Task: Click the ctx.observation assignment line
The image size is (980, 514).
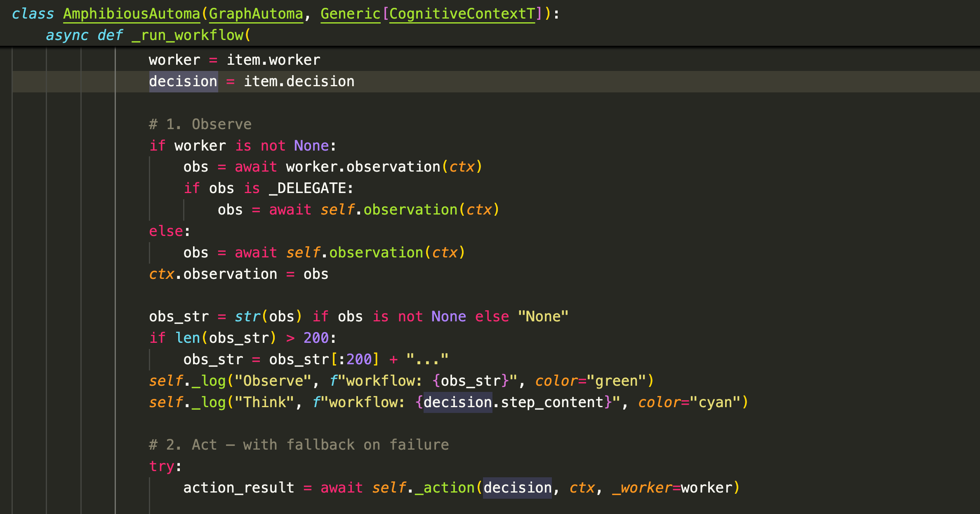Action: click(238, 274)
